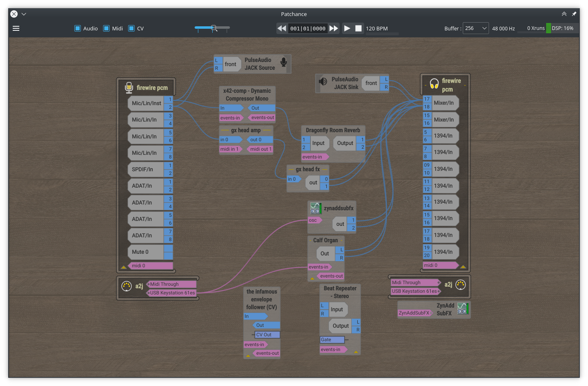
Task: Collapse the Calf Organ box with yellow triangle
Action: coord(312,278)
